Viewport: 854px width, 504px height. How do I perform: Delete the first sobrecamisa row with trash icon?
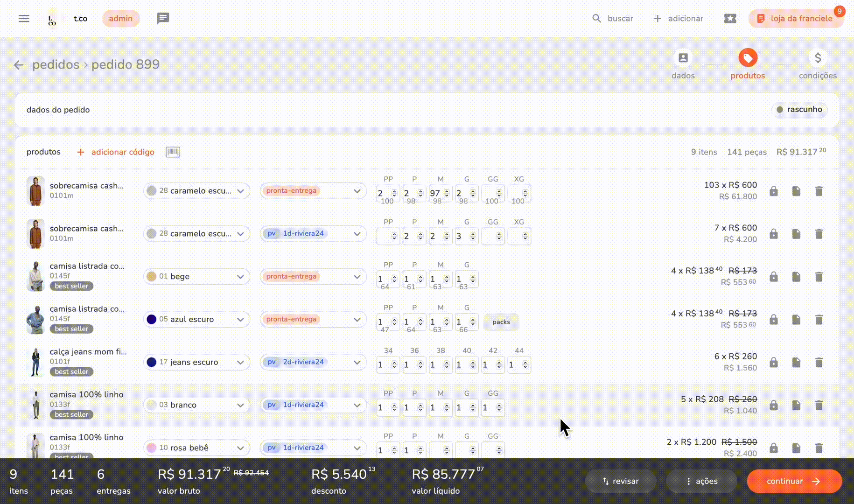(x=819, y=191)
